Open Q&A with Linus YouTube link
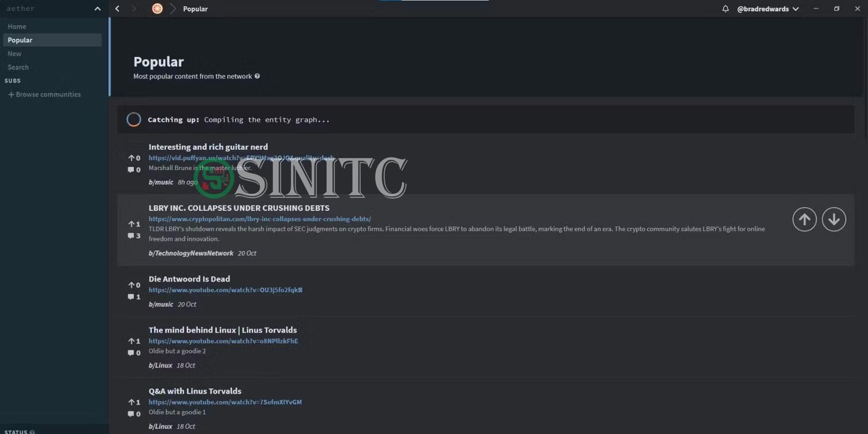868x434 pixels. [225, 402]
